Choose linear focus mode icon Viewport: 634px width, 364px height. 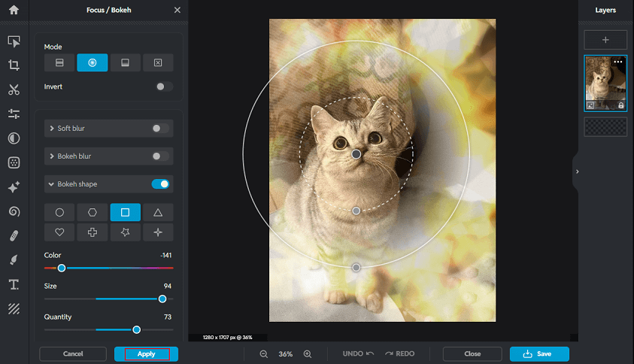coord(59,62)
